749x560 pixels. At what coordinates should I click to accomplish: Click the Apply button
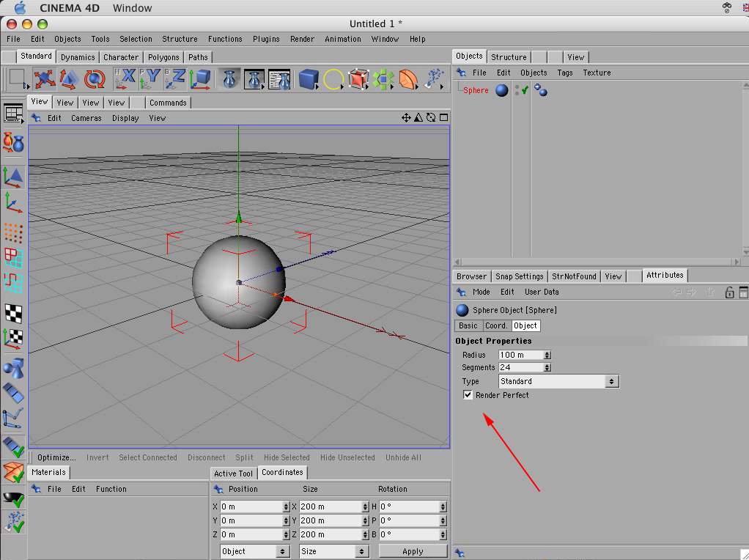(413, 551)
